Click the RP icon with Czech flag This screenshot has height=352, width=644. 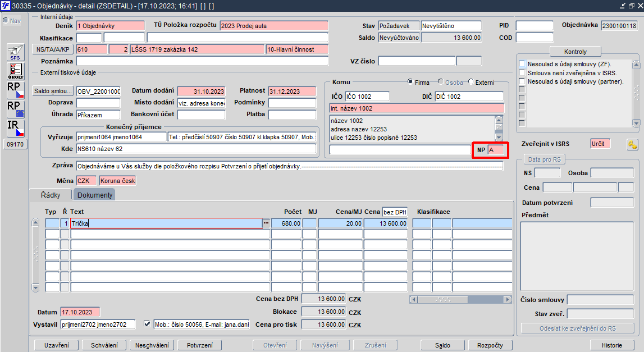click(16, 90)
